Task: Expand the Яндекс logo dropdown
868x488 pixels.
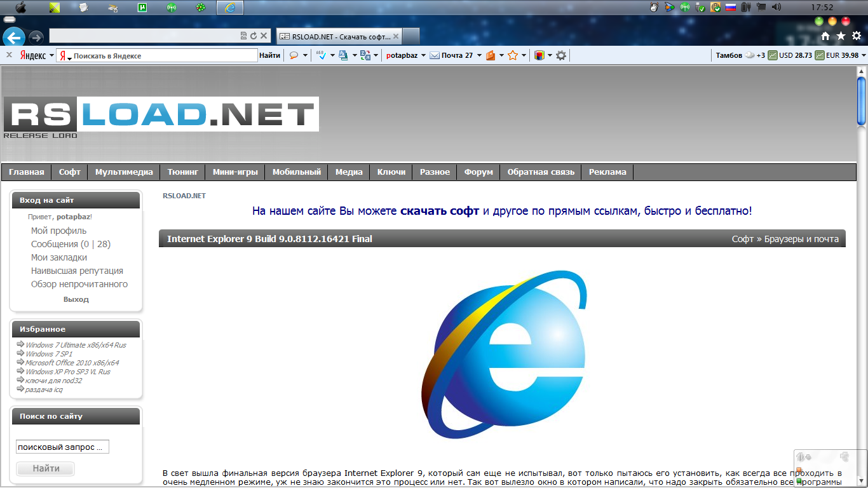Action: pos(52,56)
